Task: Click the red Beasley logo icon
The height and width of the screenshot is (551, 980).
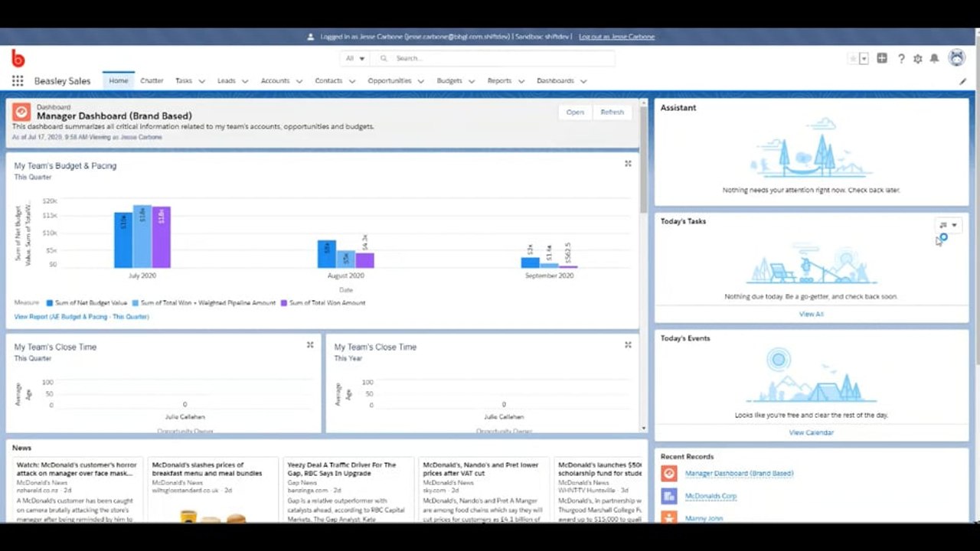Action: click(x=18, y=58)
